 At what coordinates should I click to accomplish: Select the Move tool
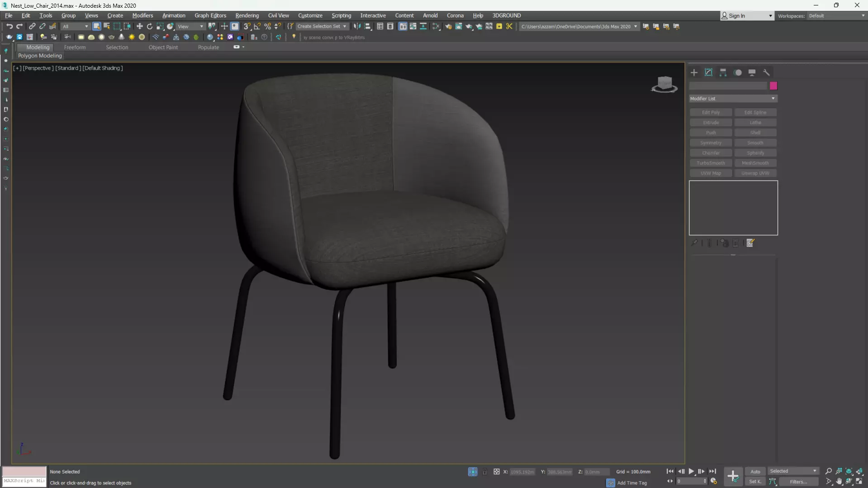[x=139, y=26]
